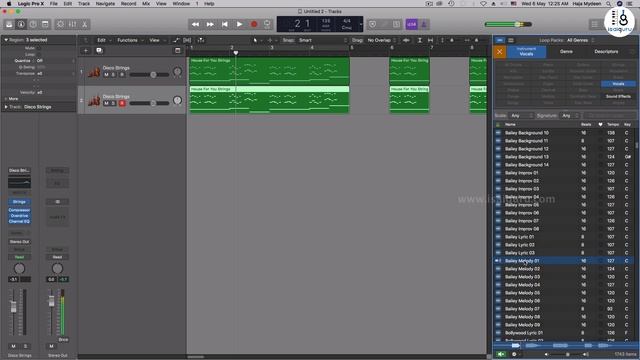
Task: Expand the Track Disco Strings inspector
Action: 6,107
